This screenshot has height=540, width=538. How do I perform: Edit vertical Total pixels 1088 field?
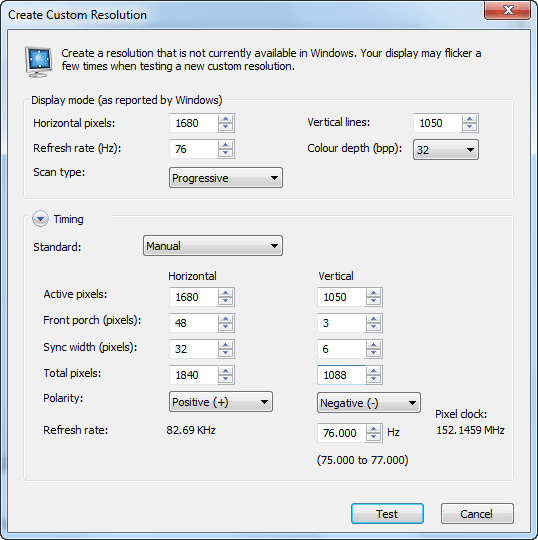(342, 375)
